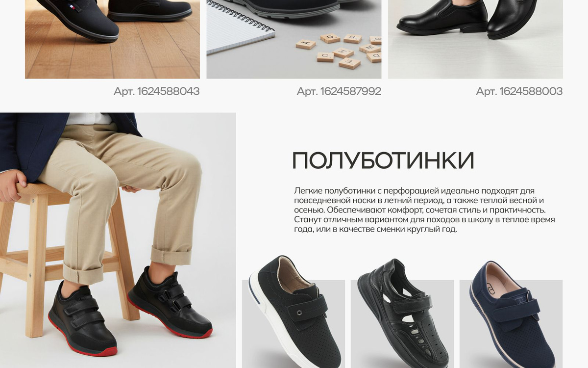
Task: Click article number 1624588003 label
Action: pos(519,91)
